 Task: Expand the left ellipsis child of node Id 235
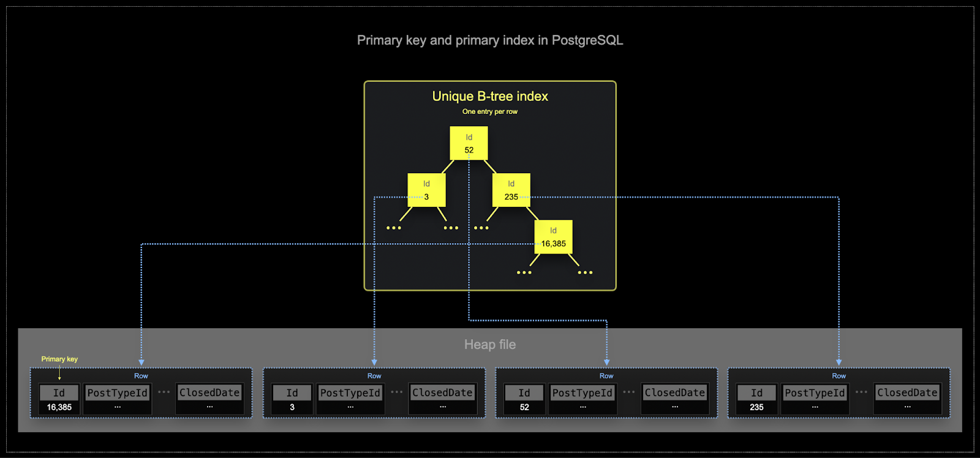pos(481,228)
